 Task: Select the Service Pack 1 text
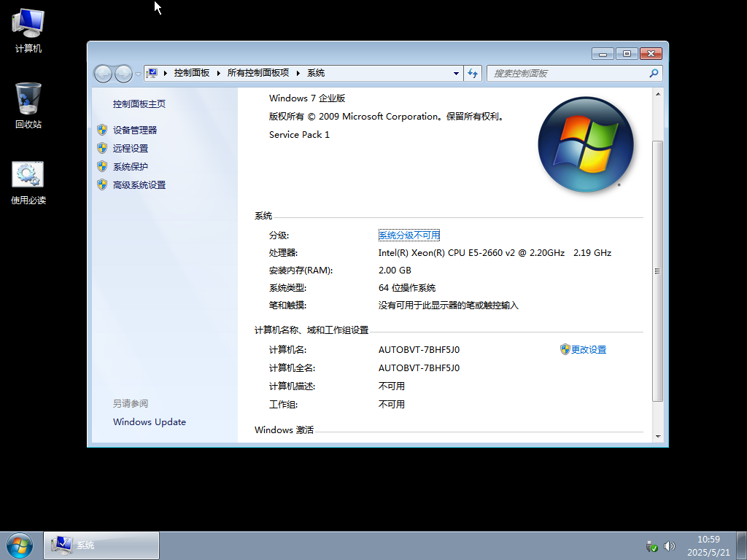point(299,135)
